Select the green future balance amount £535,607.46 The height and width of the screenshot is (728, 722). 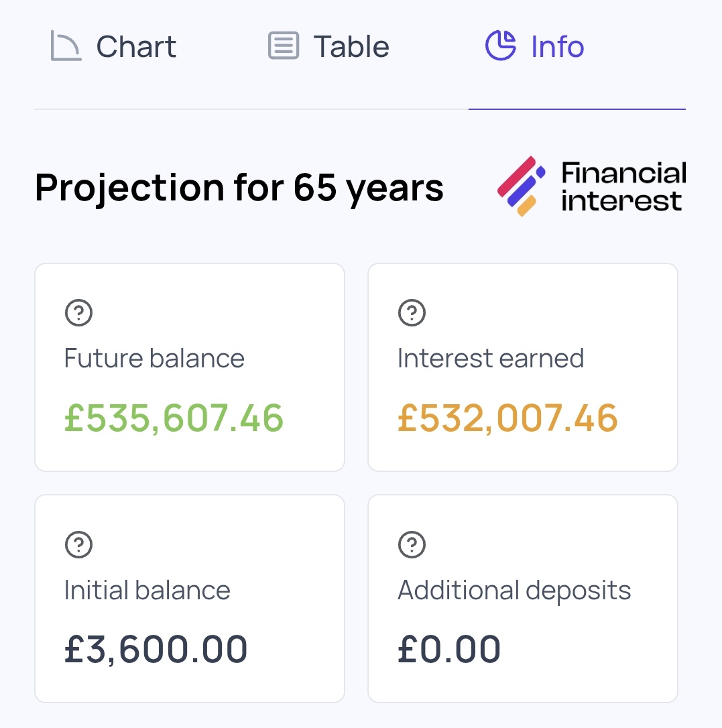[174, 418]
